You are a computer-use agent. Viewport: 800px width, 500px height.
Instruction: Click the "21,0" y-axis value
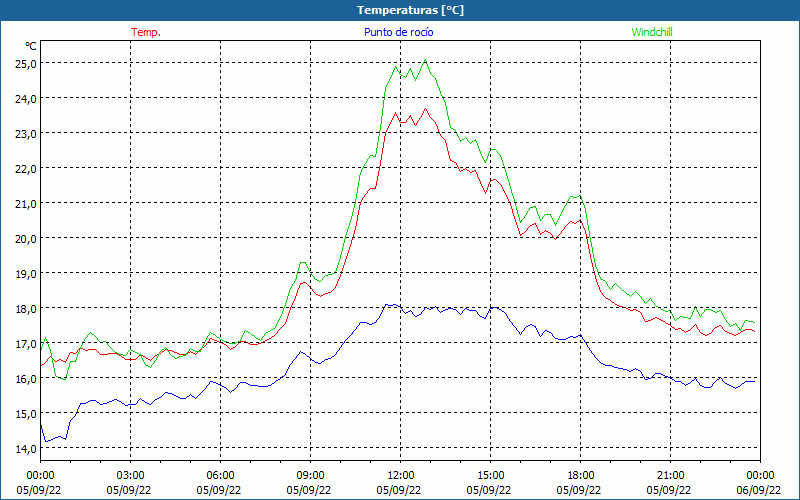click(x=25, y=204)
